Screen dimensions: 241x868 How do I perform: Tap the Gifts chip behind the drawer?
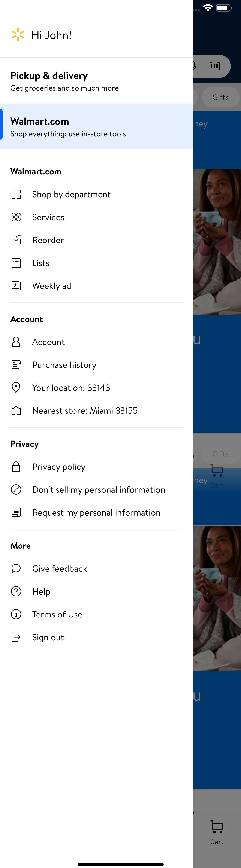tap(220, 97)
